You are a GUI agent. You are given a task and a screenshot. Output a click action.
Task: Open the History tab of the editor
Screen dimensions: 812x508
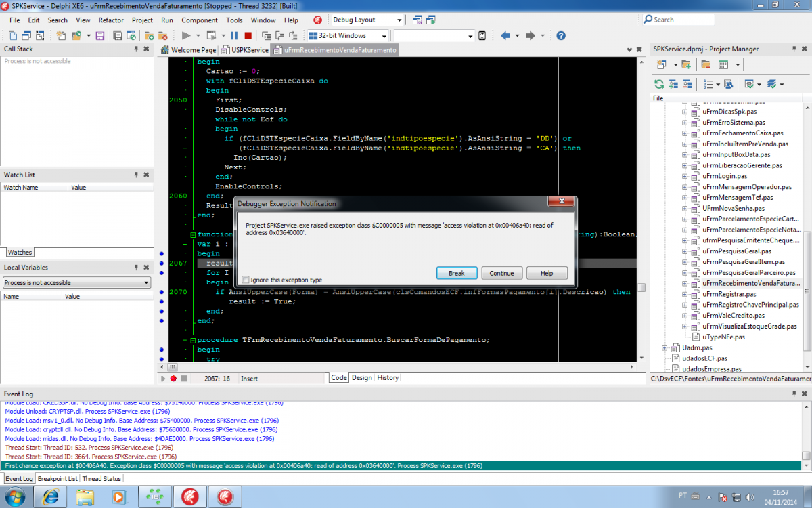pyautogui.click(x=388, y=378)
